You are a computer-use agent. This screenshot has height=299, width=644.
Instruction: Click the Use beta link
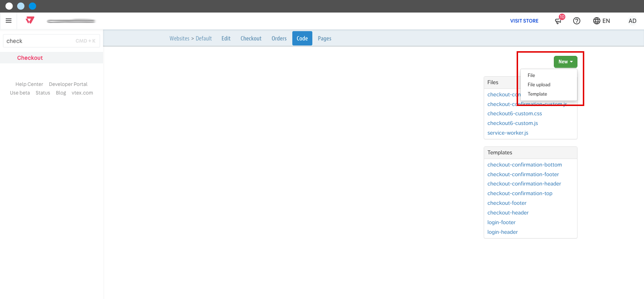(x=20, y=93)
